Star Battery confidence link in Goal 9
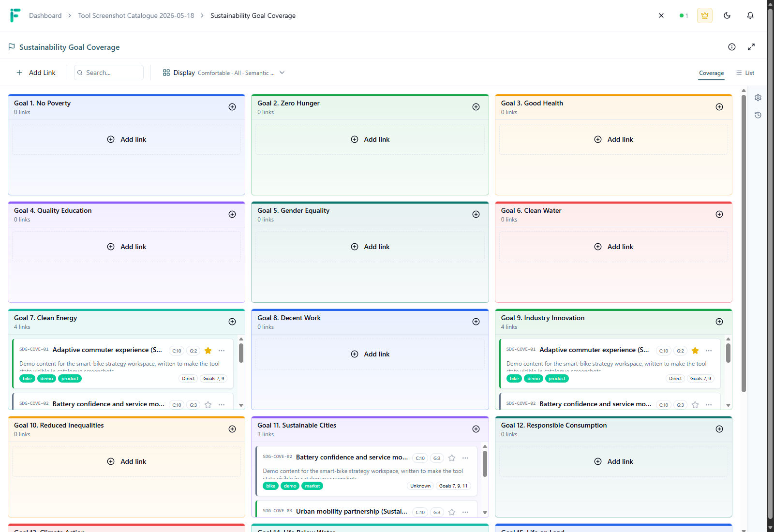 [x=695, y=405]
